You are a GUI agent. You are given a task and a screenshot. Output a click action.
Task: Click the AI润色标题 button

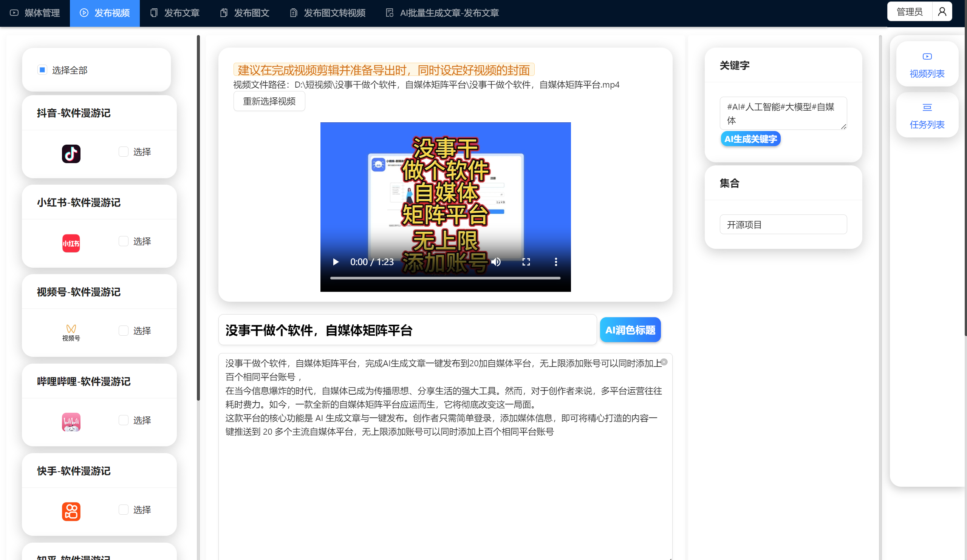tap(630, 330)
